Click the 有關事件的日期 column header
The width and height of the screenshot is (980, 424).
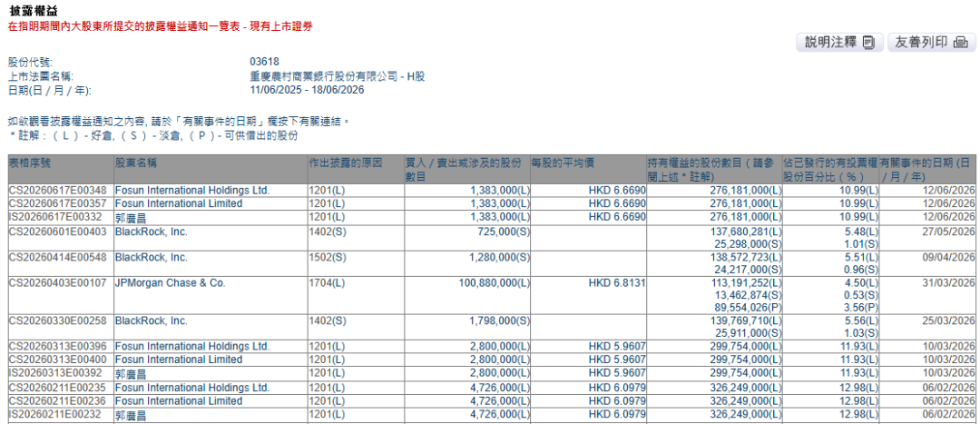(x=926, y=170)
